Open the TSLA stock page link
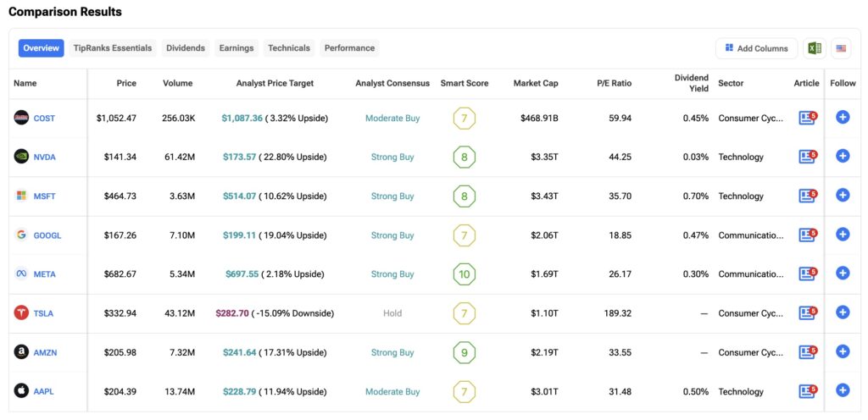This screenshot has height=420, width=868. coord(43,313)
